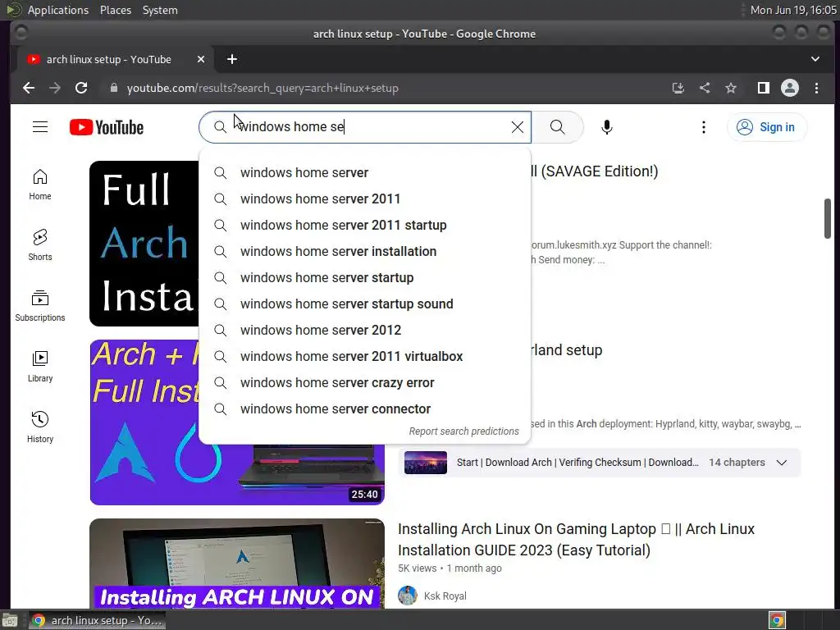The height and width of the screenshot is (630, 840).
Task: Pick windows home server 2012 suggestion
Action: pos(364,330)
